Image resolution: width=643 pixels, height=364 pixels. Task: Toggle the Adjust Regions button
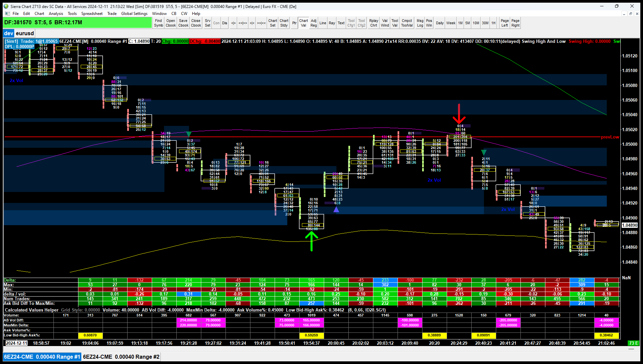click(x=313, y=23)
